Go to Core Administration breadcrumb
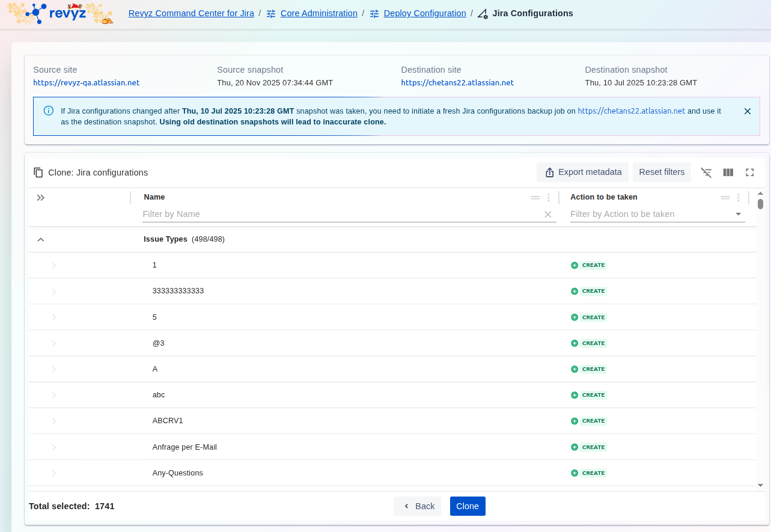The width and height of the screenshot is (771, 532). coord(318,13)
